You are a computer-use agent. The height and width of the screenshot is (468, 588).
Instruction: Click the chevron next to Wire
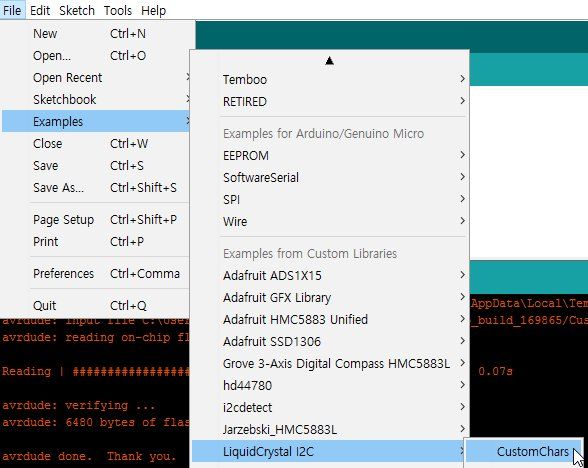[462, 220]
